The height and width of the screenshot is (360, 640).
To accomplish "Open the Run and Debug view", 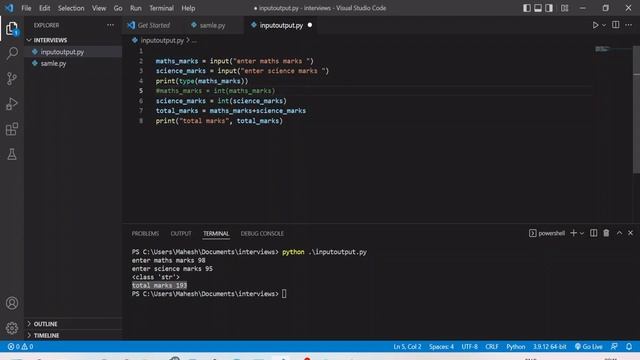I will [x=12, y=104].
